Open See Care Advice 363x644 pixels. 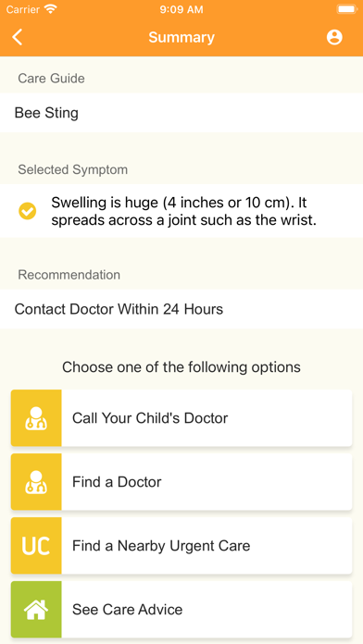181,609
